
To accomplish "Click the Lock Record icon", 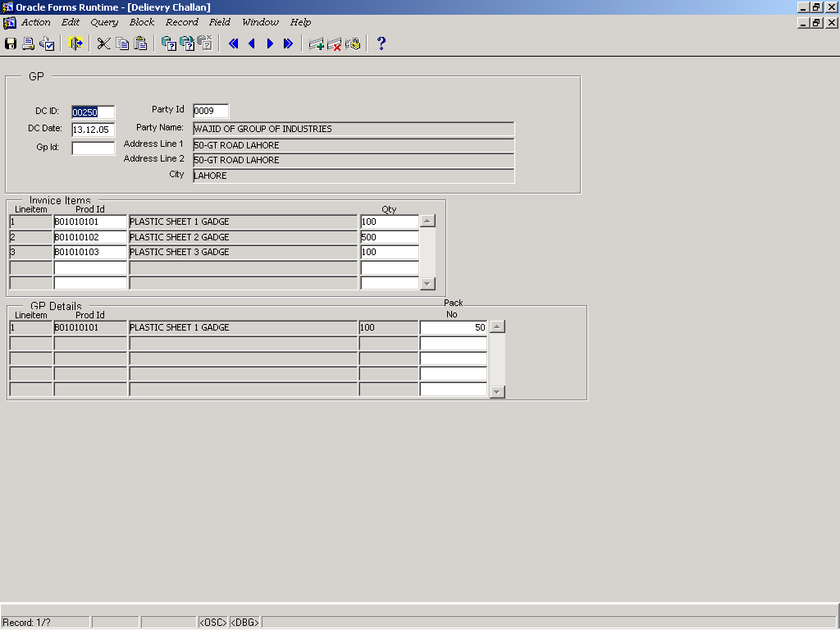I will click(353, 43).
